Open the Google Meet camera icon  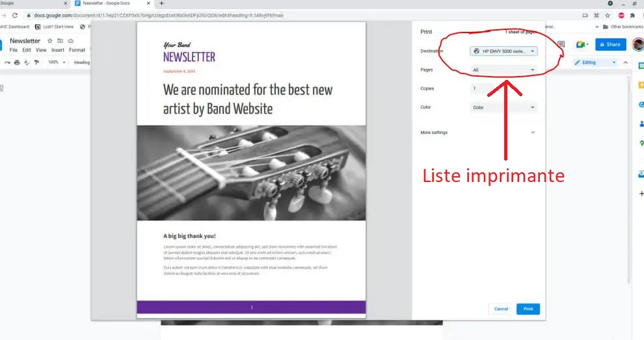(580, 44)
